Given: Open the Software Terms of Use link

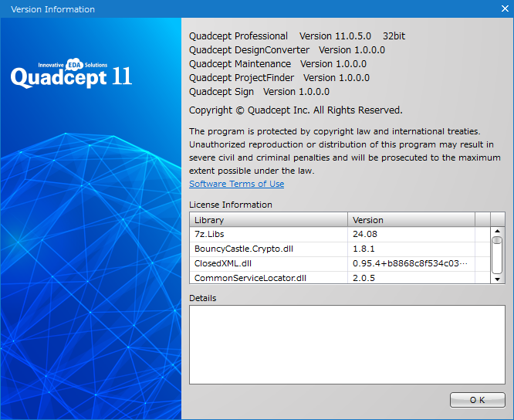Looking at the screenshot, I should click(236, 184).
